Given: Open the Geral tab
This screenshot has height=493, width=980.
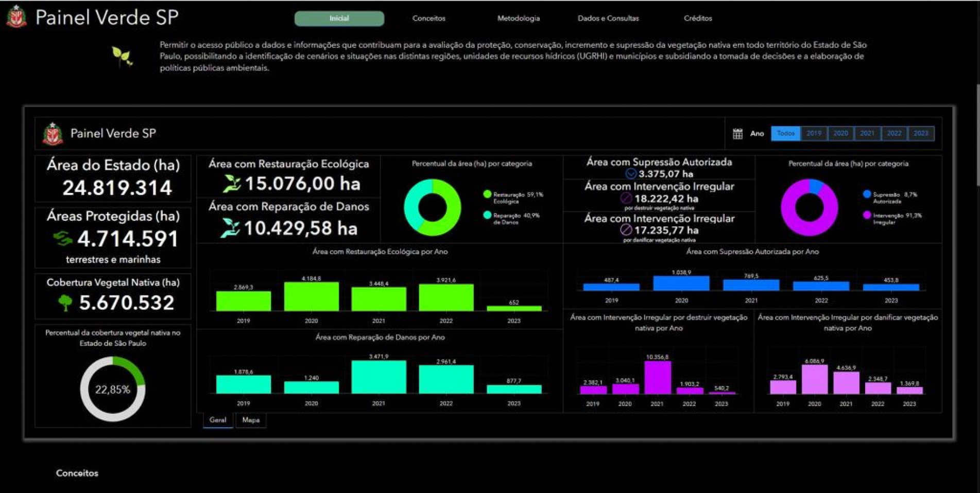Looking at the screenshot, I should [218, 420].
